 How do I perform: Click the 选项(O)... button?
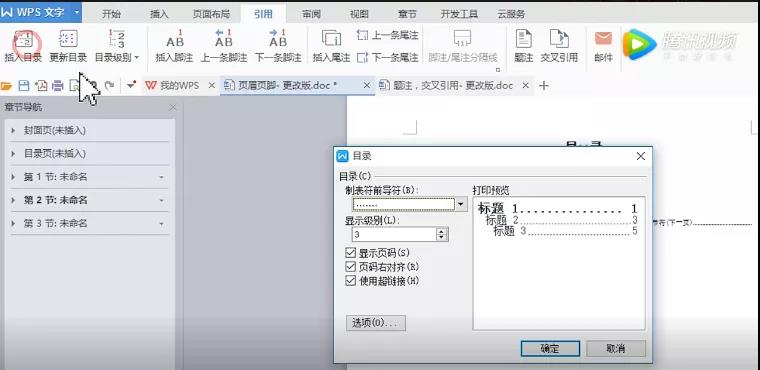coord(376,323)
